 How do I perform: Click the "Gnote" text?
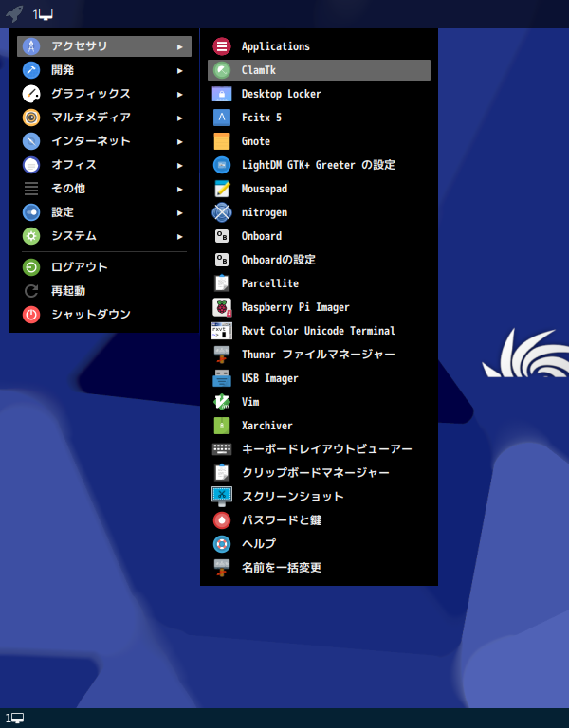(256, 141)
